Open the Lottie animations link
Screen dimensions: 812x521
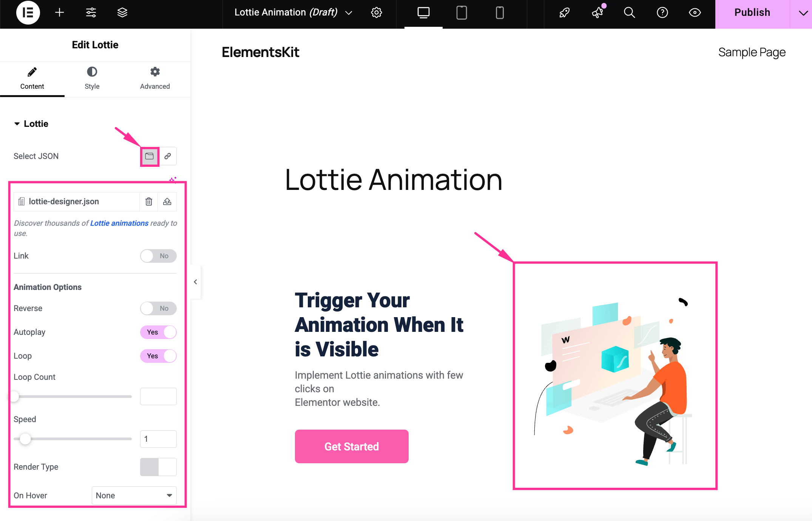point(119,223)
